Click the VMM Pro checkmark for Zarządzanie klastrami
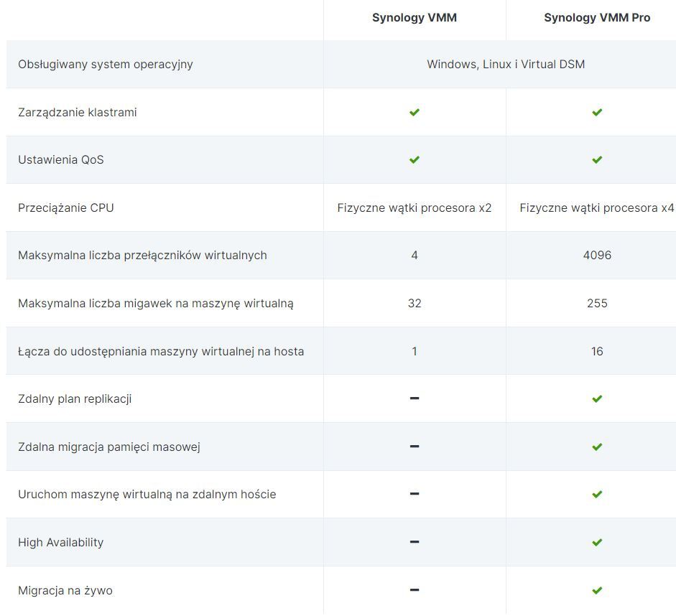This screenshot has height=616, width=676. click(x=597, y=112)
